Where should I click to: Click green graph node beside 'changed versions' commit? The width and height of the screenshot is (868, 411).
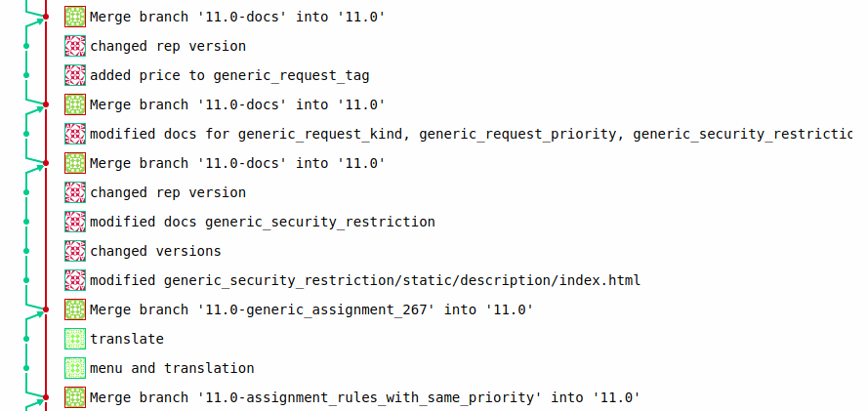26,251
